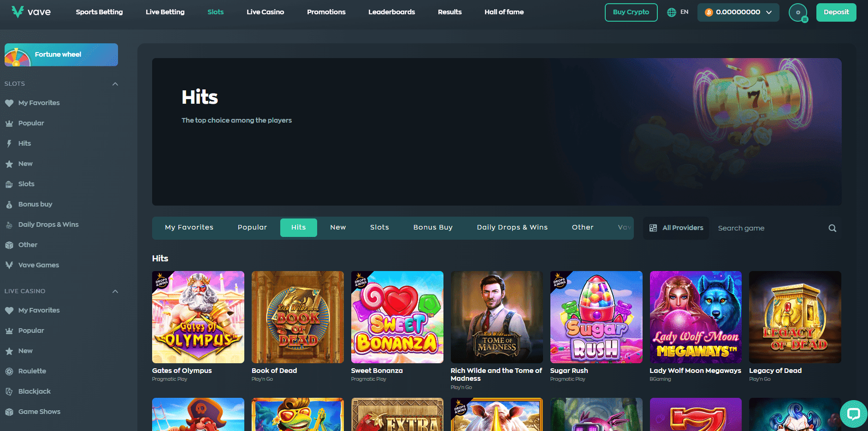Switch to Other category tab
This screenshot has height=431, width=868.
(583, 228)
